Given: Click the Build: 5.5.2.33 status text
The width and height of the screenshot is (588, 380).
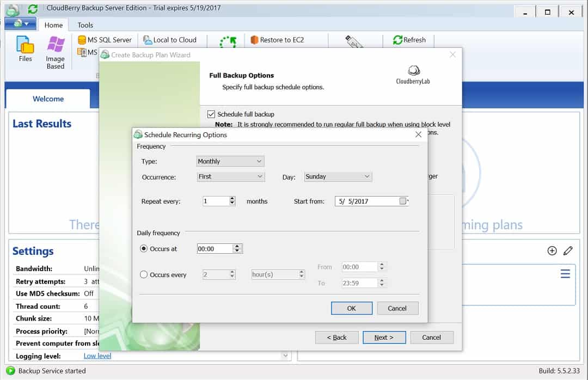Looking at the screenshot, I should click(559, 371).
